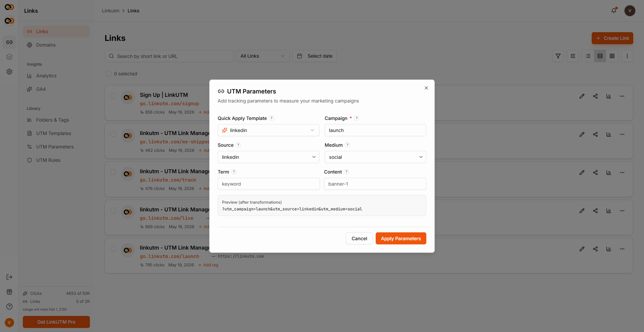The width and height of the screenshot is (644, 332).
Task: Click help icon next to Medium label
Action: (347, 145)
